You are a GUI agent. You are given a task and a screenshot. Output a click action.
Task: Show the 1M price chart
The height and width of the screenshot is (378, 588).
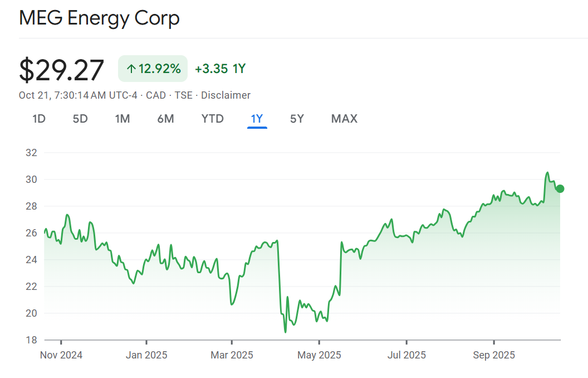(x=122, y=119)
